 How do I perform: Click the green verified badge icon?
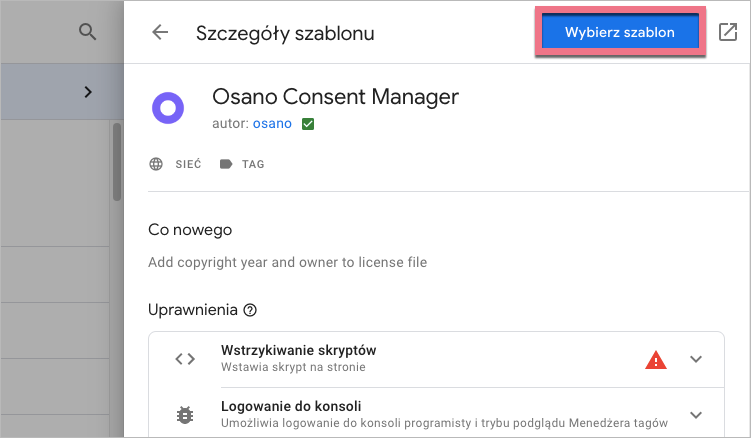click(308, 124)
